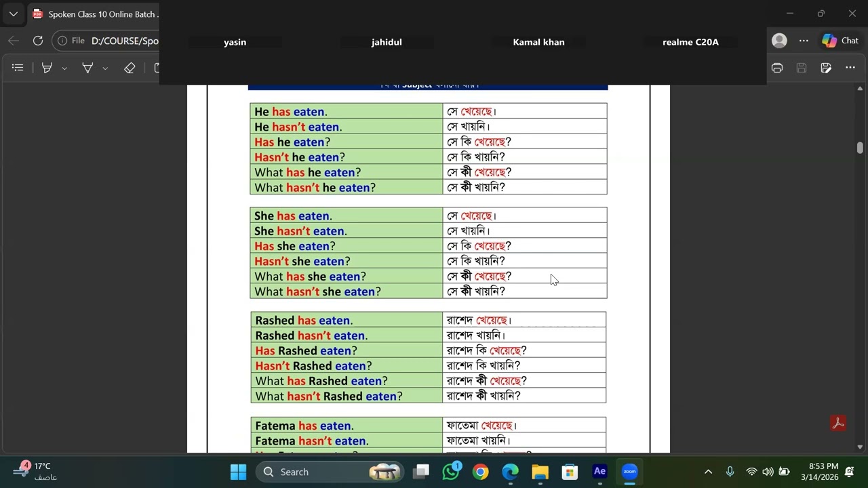
Task: Open Adobe After Effects from the taskbar
Action: 599,472
